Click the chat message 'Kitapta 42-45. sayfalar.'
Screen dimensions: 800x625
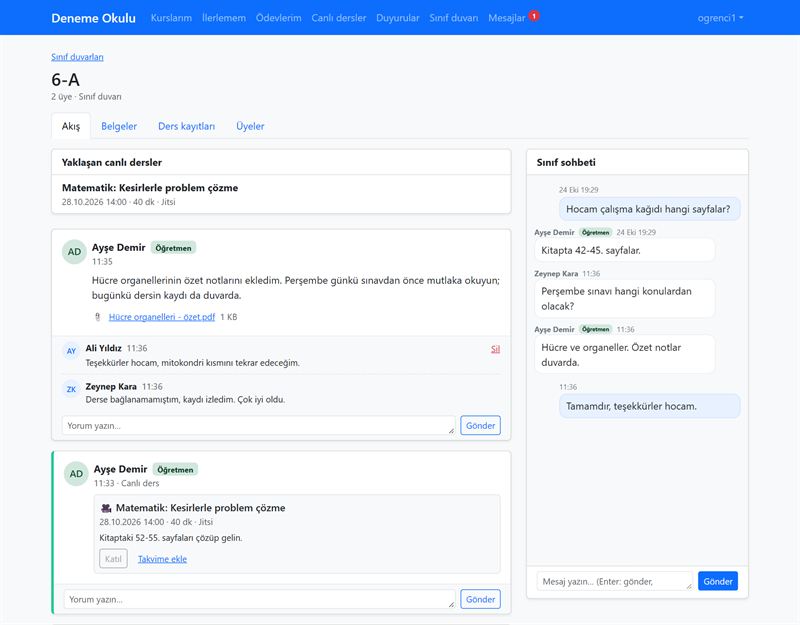click(x=624, y=250)
